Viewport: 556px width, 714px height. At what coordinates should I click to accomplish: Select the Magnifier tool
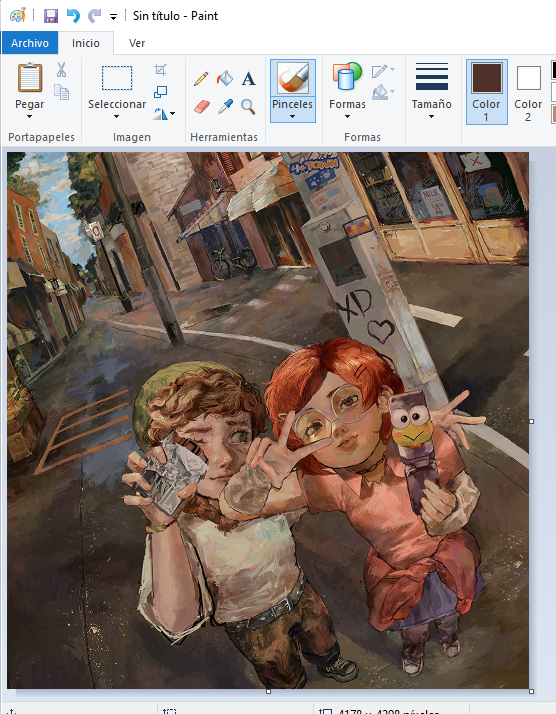[248, 107]
